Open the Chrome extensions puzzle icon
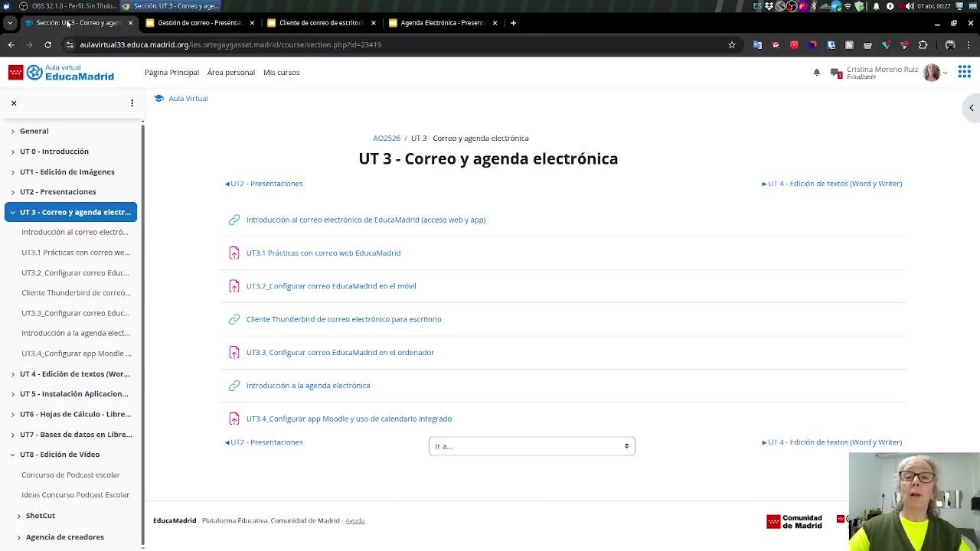Screen dimensions: 980x551 point(923,44)
